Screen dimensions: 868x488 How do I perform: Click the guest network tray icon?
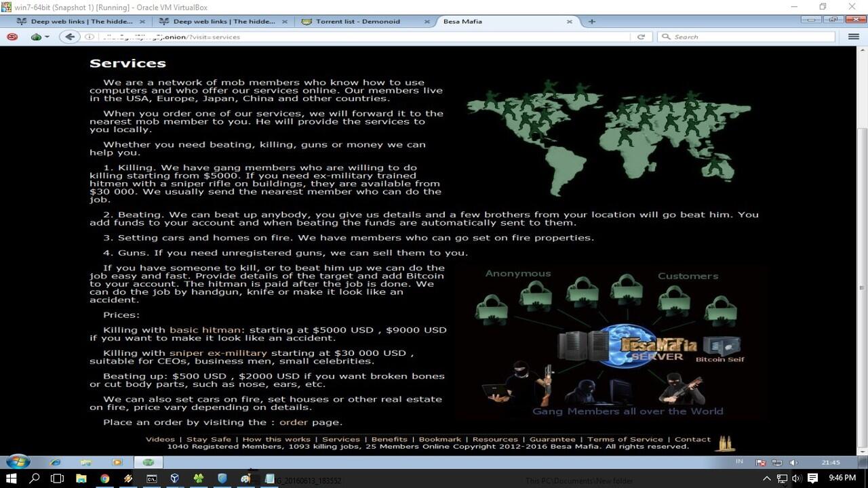776,462
